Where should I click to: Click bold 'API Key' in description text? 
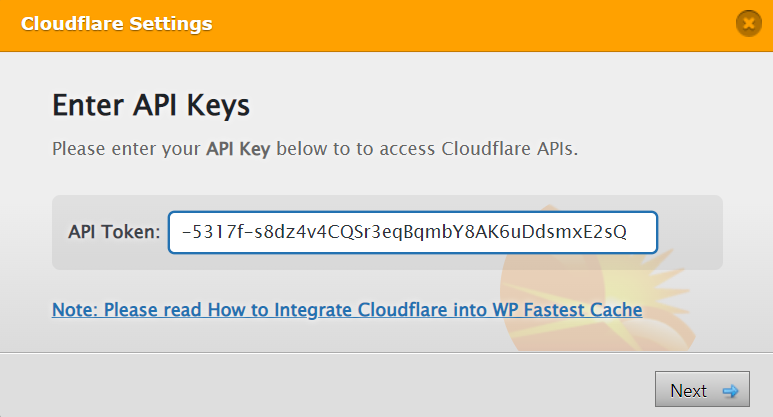coord(238,149)
